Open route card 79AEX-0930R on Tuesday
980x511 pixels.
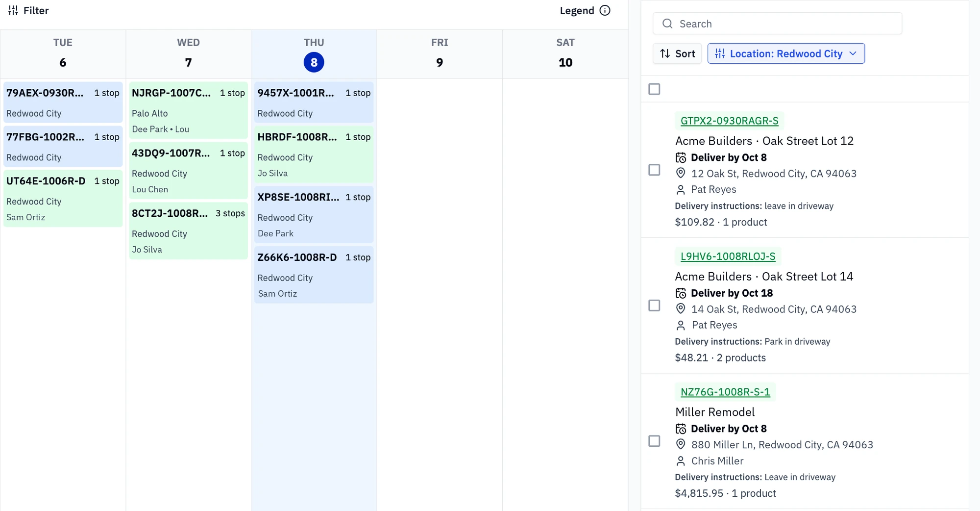pyautogui.click(x=63, y=102)
